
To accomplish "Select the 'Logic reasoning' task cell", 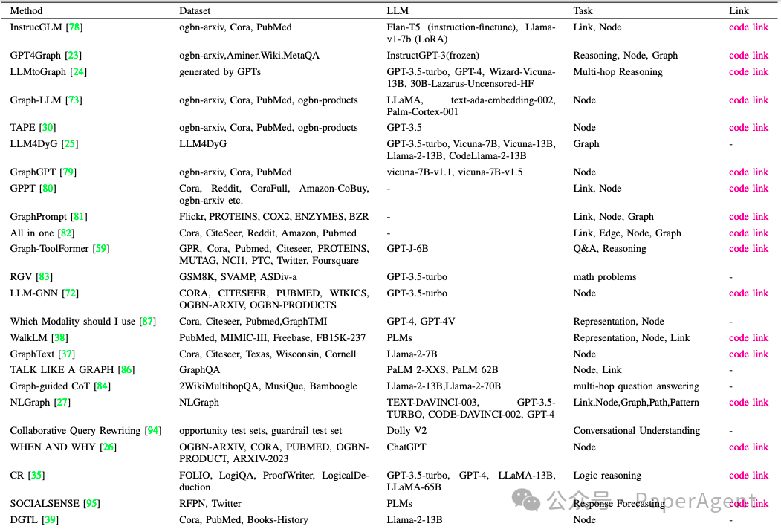I will 607,476.
